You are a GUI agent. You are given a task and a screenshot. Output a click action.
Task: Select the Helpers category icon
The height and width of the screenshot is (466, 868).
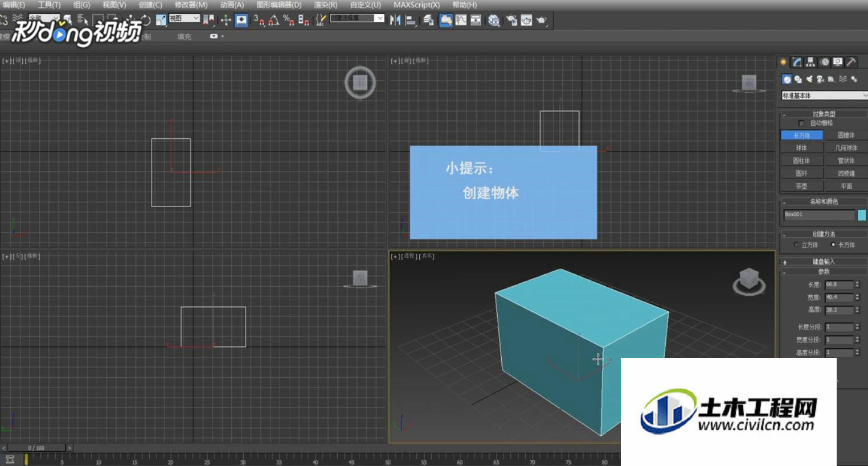(x=831, y=79)
